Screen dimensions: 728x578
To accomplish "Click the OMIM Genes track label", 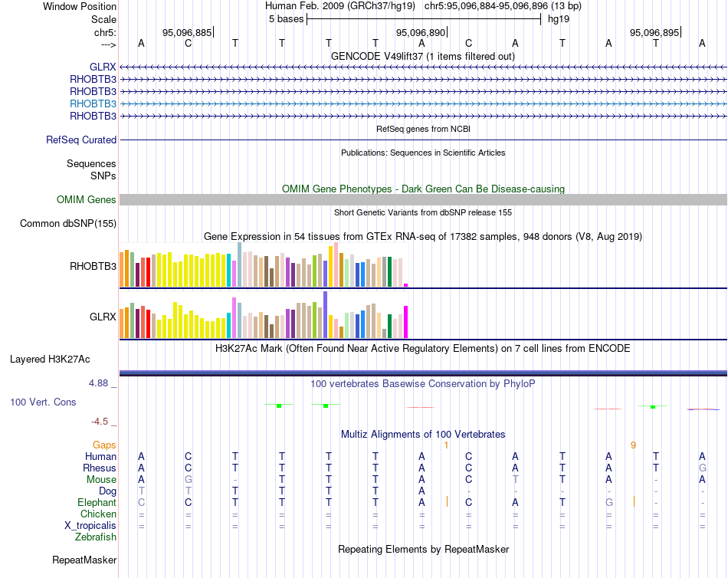I will coord(87,200).
